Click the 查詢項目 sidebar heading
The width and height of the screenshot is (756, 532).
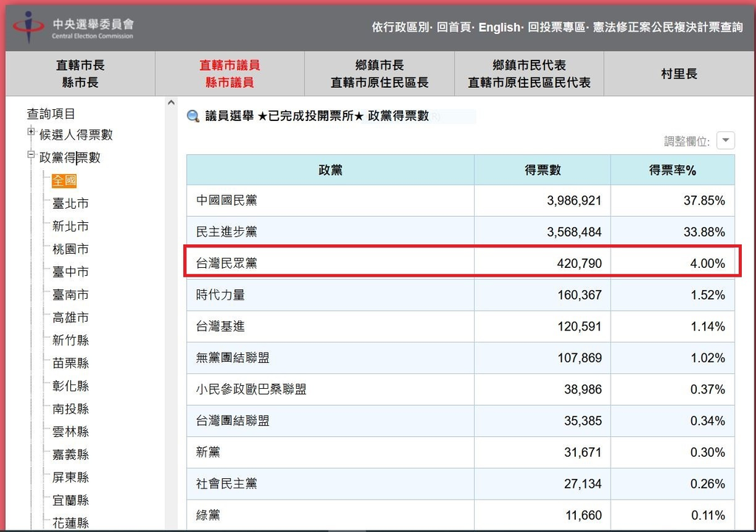51,114
